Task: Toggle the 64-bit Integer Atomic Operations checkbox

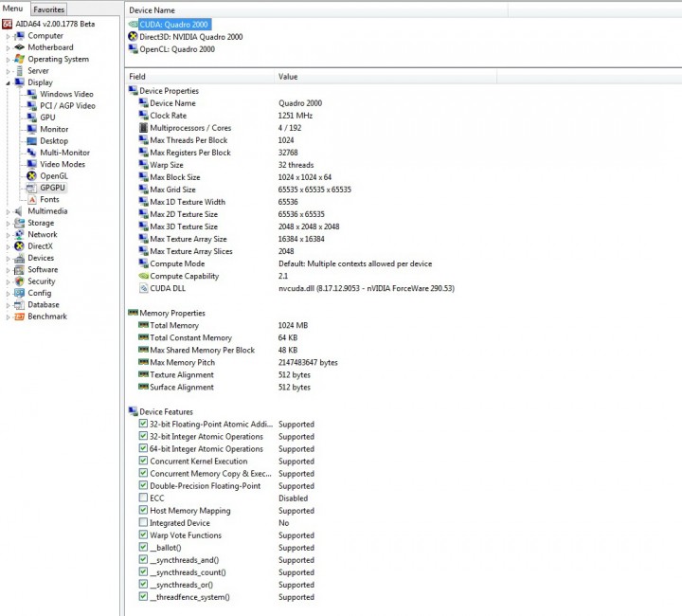Action: [x=143, y=448]
